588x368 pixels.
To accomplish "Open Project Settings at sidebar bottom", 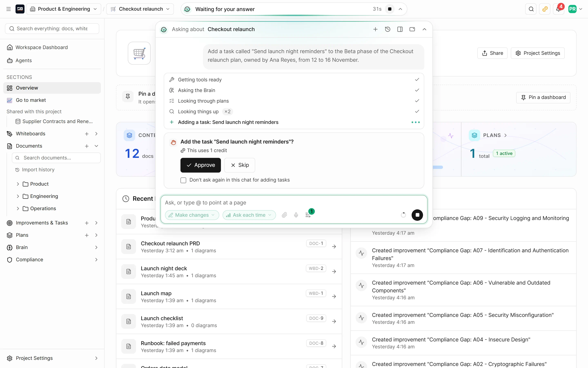I will click(x=52, y=358).
